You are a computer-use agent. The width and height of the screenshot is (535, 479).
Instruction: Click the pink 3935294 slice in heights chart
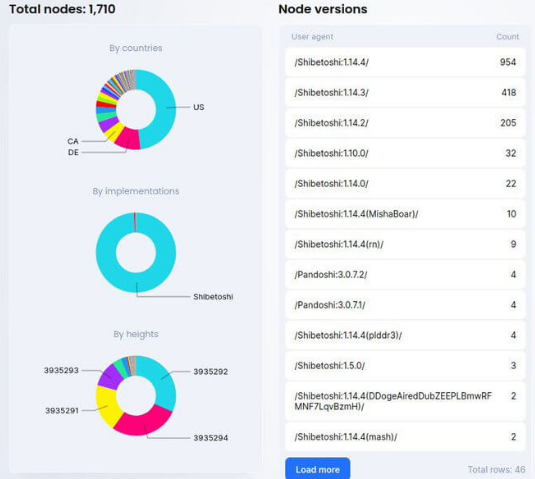(143, 423)
